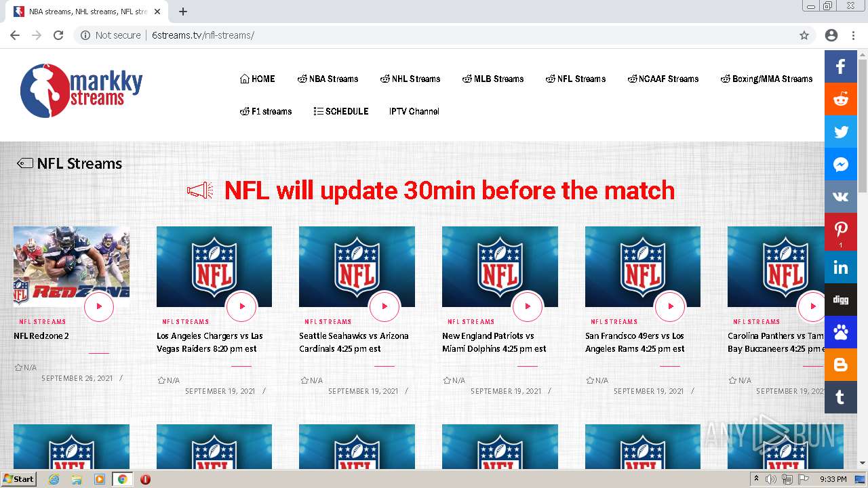Image resolution: width=868 pixels, height=488 pixels.
Task: Click NFL Redzone thumbnail image
Action: (x=71, y=266)
